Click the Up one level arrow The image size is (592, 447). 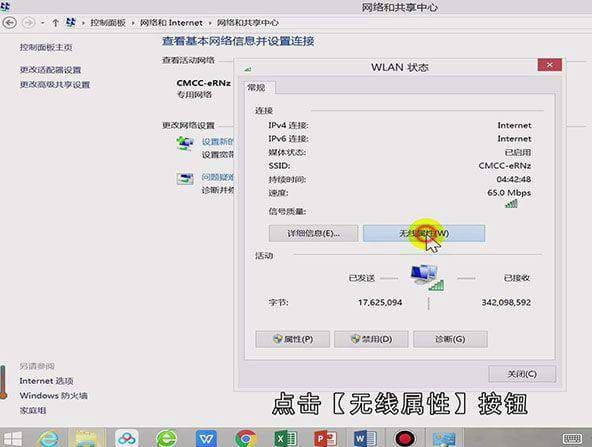(56, 23)
